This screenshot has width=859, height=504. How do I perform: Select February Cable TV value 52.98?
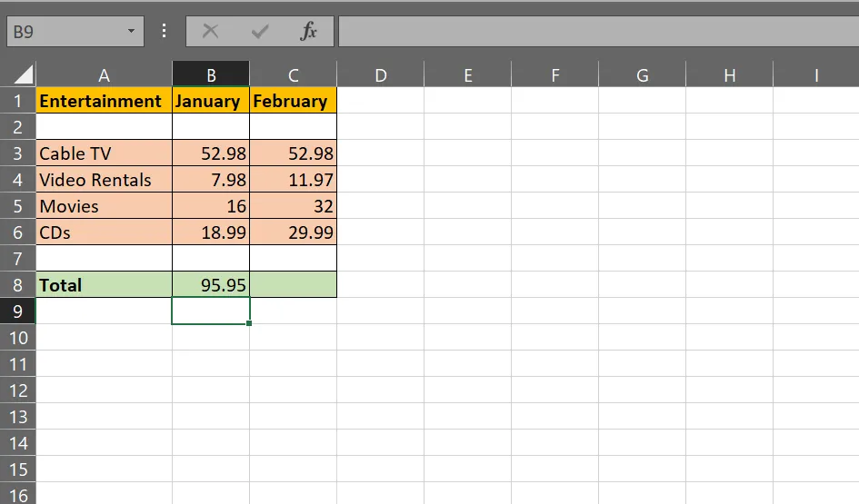[293, 153]
